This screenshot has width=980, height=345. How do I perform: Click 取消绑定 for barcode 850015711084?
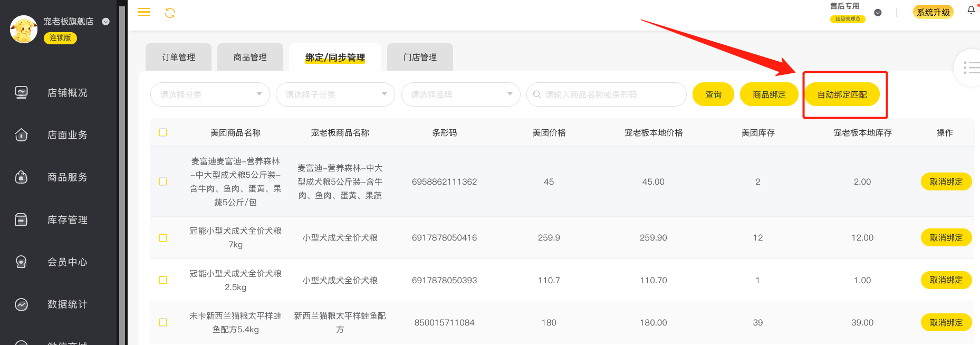pos(946,322)
